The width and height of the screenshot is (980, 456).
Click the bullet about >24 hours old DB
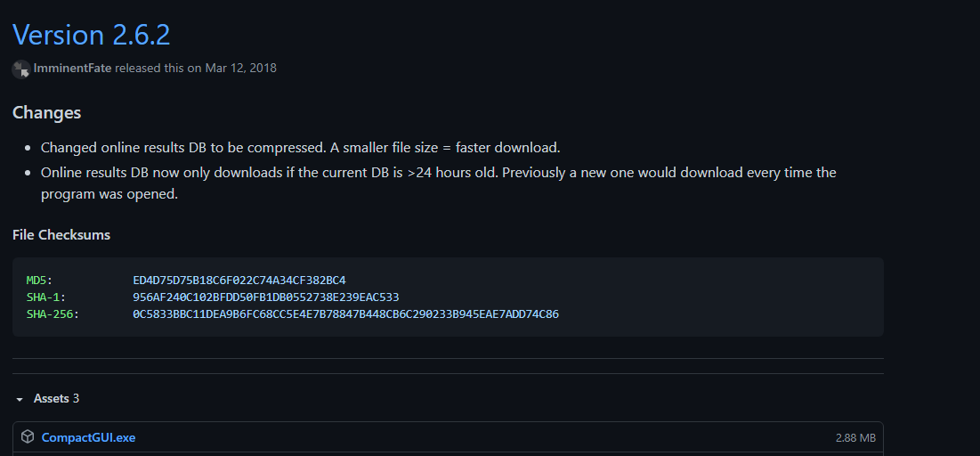click(438, 172)
